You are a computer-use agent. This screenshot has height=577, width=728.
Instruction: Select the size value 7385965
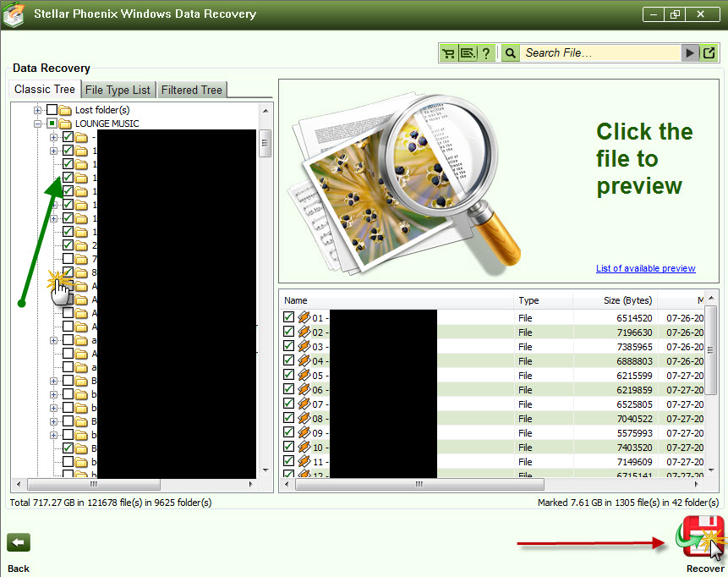pos(634,347)
